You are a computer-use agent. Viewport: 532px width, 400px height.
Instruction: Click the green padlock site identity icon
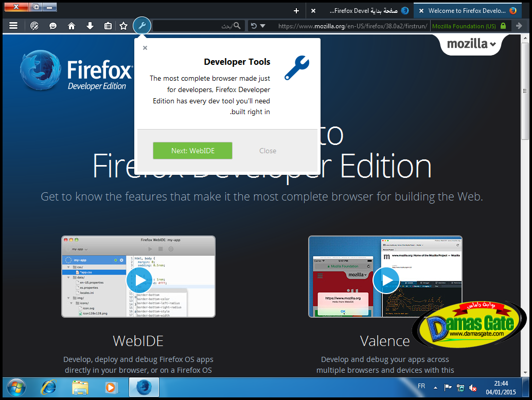pos(504,26)
